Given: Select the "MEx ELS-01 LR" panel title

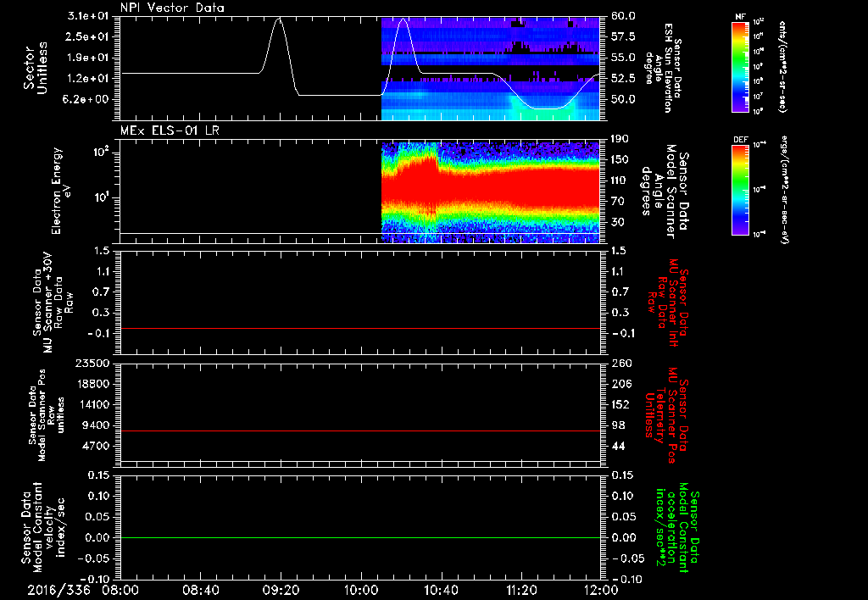Looking at the screenshot, I should [x=170, y=131].
